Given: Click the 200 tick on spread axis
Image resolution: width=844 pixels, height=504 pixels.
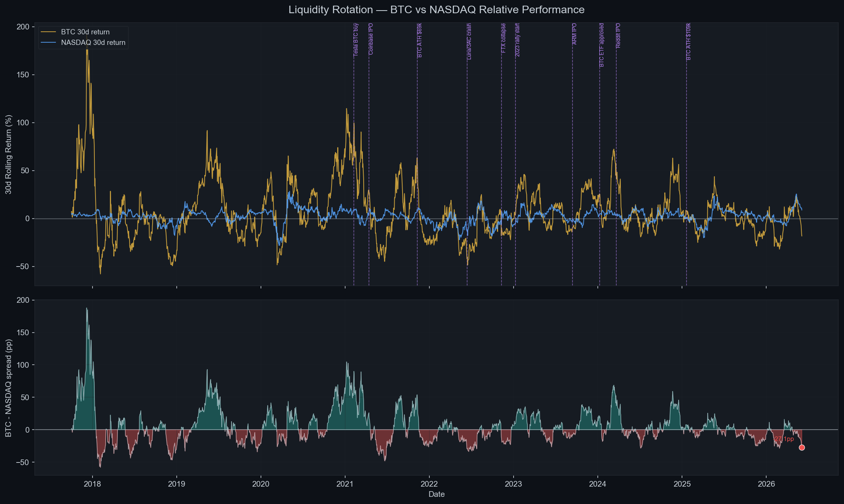Looking at the screenshot, I should pos(23,300).
